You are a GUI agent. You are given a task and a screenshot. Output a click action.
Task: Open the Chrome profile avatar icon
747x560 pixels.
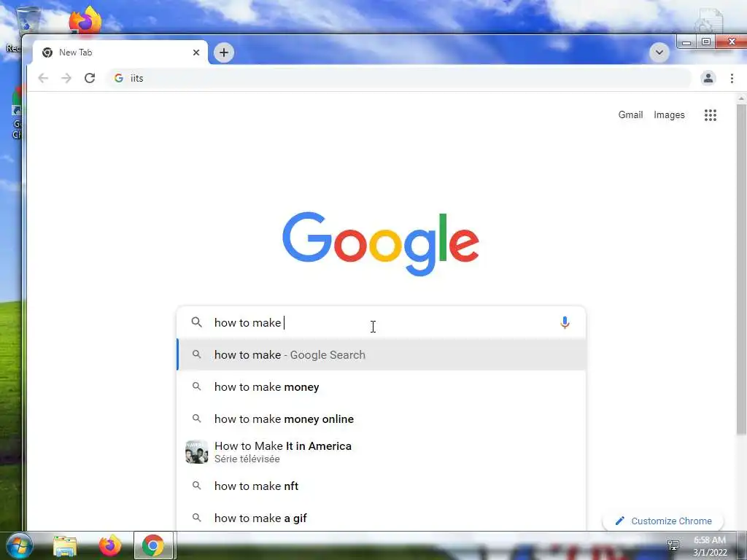(x=708, y=78)
